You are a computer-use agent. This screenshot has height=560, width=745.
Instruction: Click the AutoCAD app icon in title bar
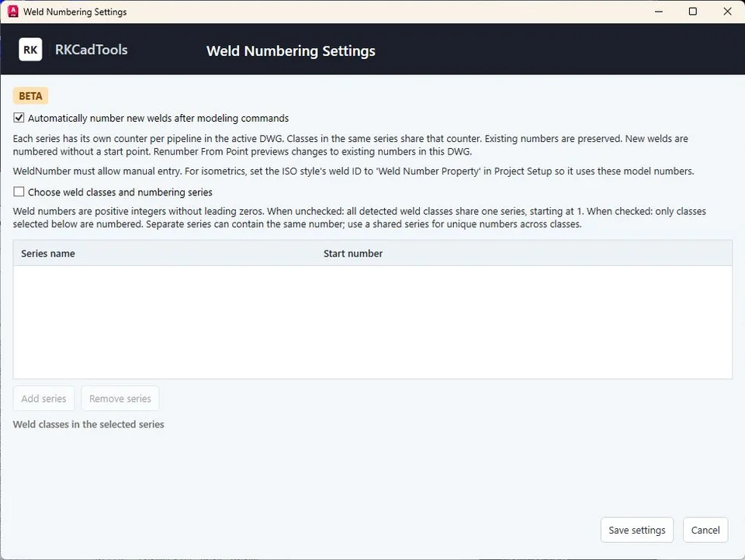click(13, 12)
